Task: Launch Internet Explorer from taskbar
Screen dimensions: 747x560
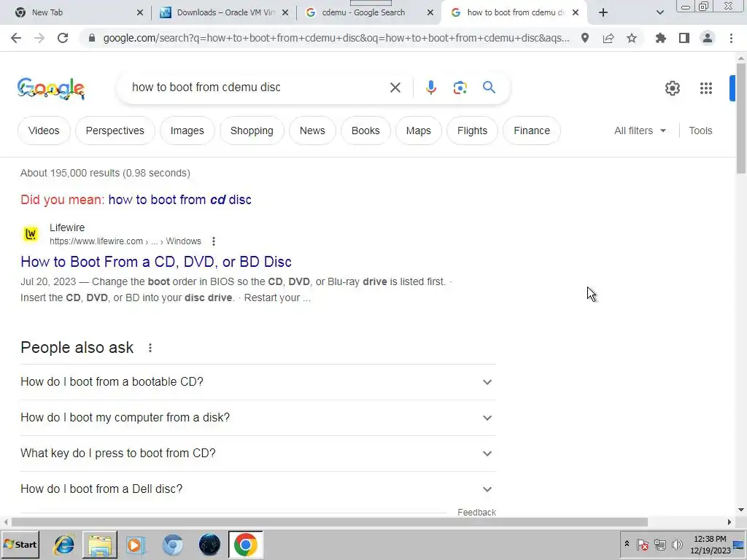Action: [64, 545]
